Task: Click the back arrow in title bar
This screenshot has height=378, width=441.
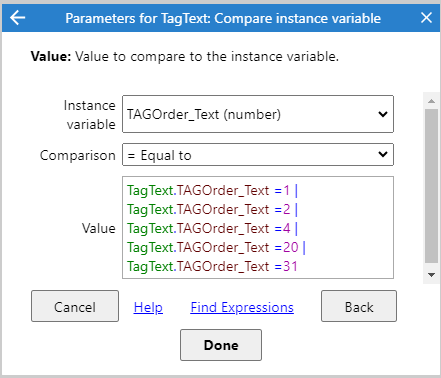Action: (x=18, y=18)
